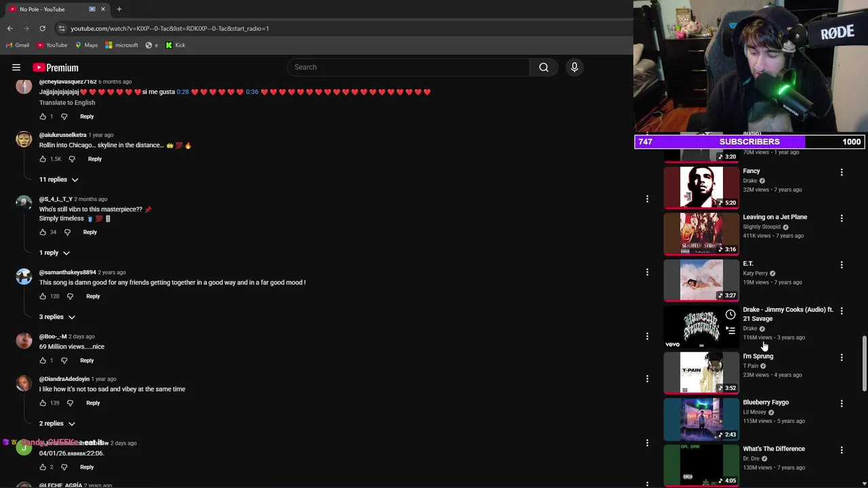Open comment actions menu beside @S_4_L_T_Y
Image resolution: width=868 pixels, height=488 pixels.
pos(647,199)
